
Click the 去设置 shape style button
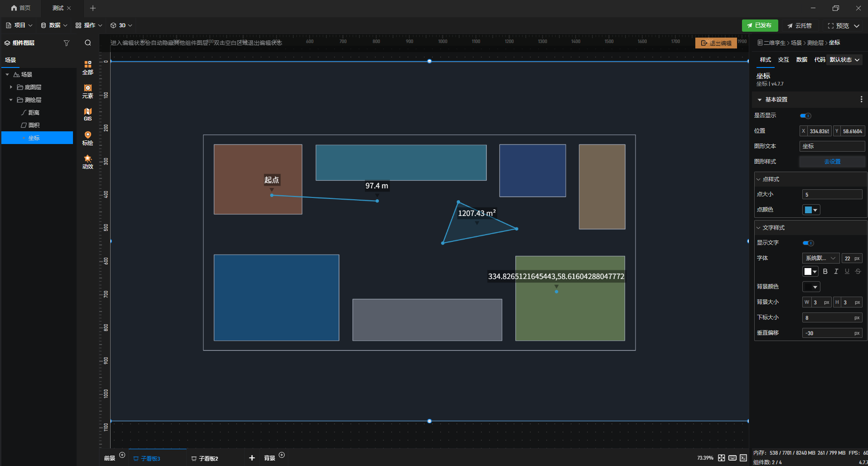click(x=832, y=162)
